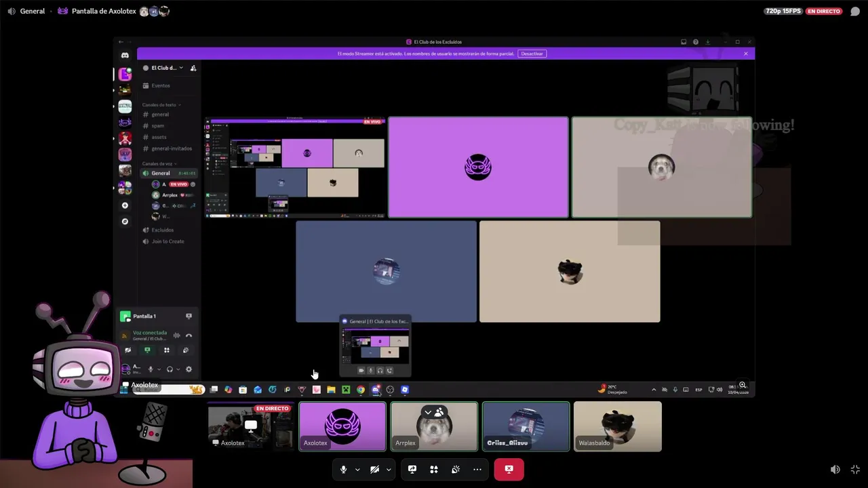Click the invite people icon beside server name

(x=193, y=68)
